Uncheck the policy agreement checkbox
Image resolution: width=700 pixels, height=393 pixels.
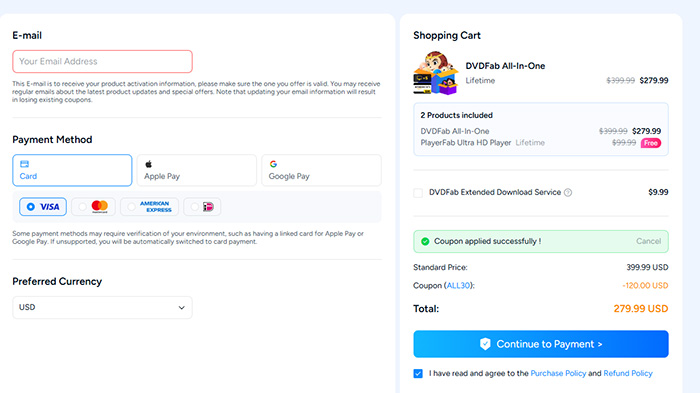pos(418,373)
